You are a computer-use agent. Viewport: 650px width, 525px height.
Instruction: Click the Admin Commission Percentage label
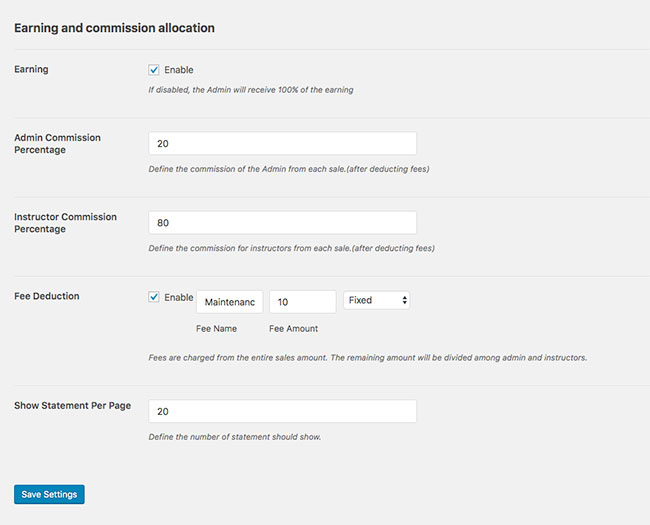coord(57,143)
